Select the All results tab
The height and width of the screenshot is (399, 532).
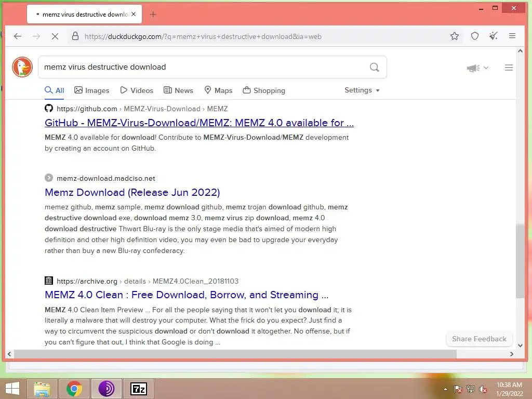[x=54, y=90]
